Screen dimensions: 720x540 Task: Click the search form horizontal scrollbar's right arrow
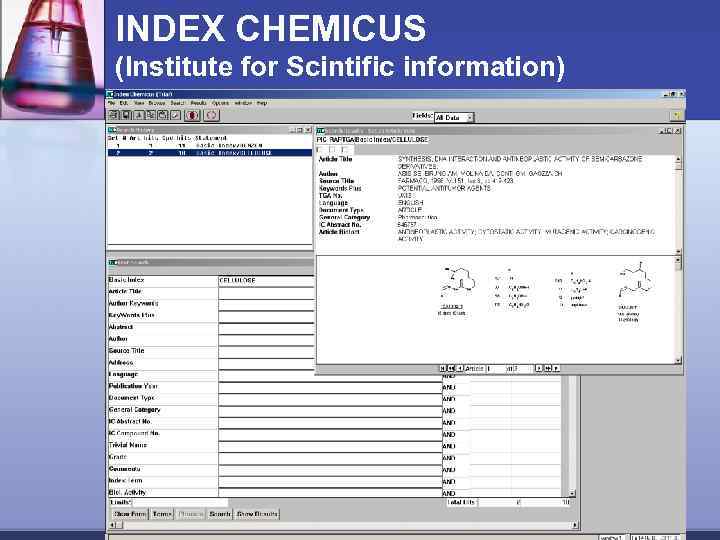(x=575, y=525)
